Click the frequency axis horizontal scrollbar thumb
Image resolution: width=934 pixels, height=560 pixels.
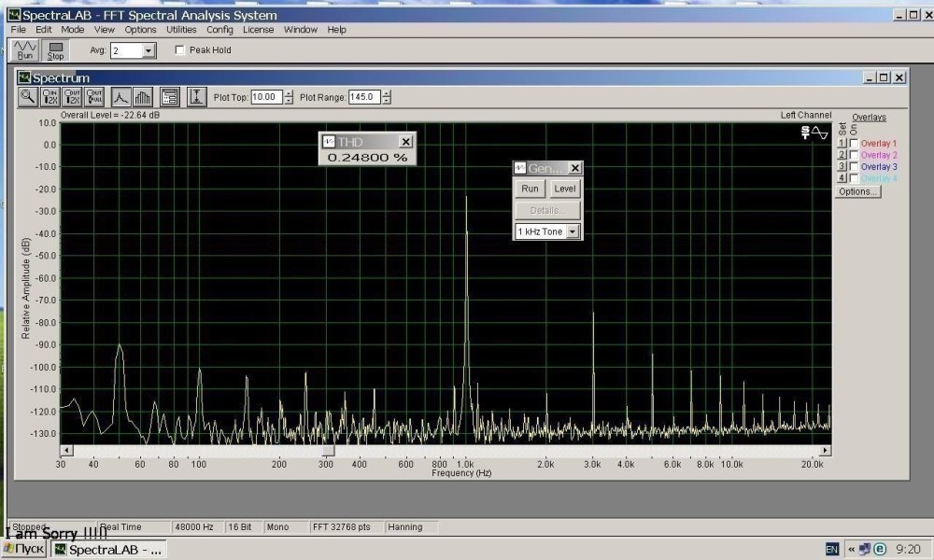327,451
